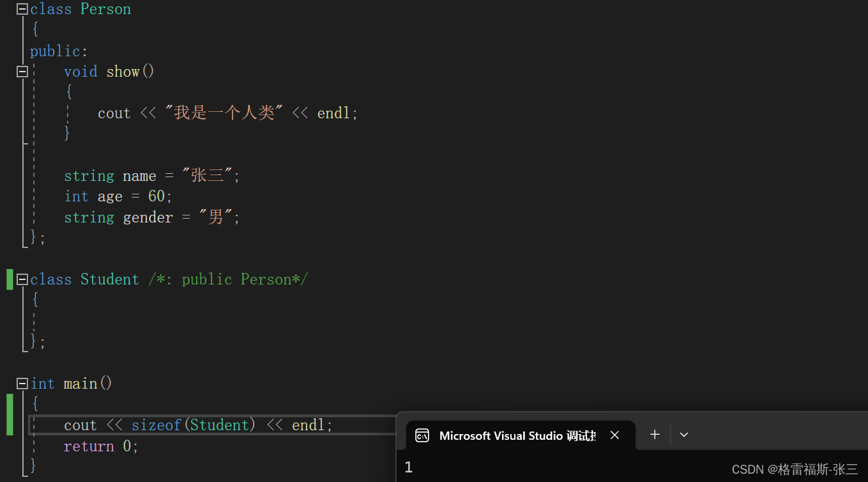This screenshot has height=482, width=868.
Task: Click the value 60 in age line
Action: (x=156, y=196)
